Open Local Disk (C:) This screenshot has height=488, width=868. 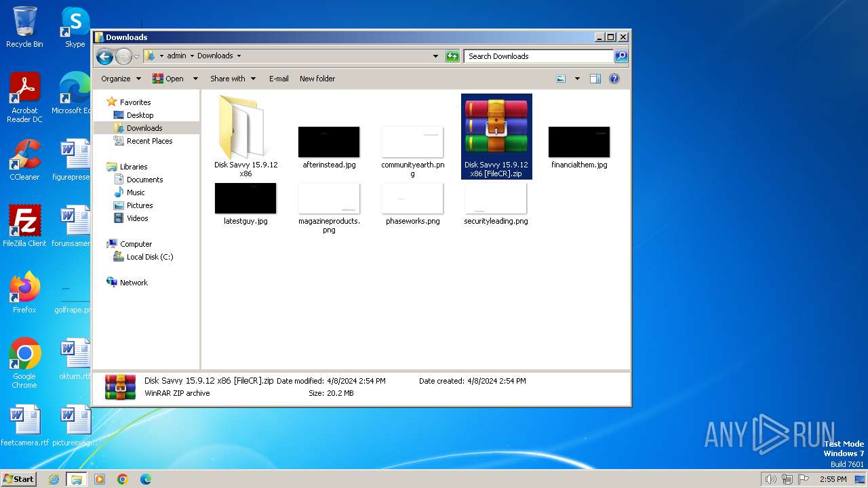coord(149,257)
